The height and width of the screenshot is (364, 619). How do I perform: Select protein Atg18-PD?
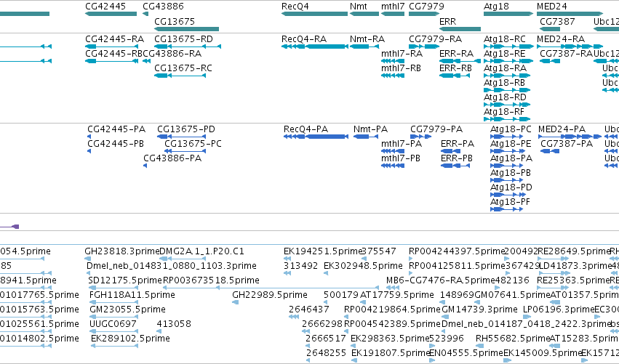click(511, 187)
